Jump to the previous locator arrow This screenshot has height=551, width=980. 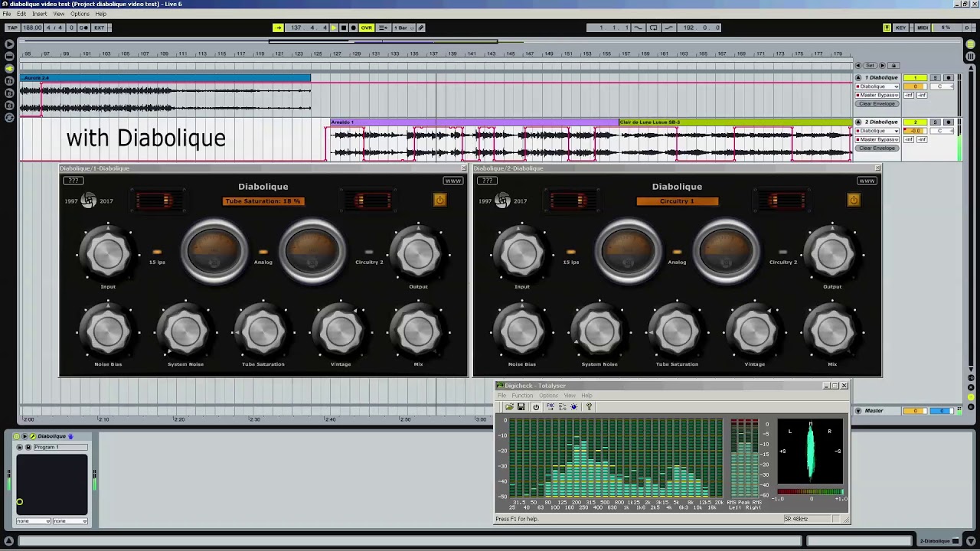tap(857, 66)
